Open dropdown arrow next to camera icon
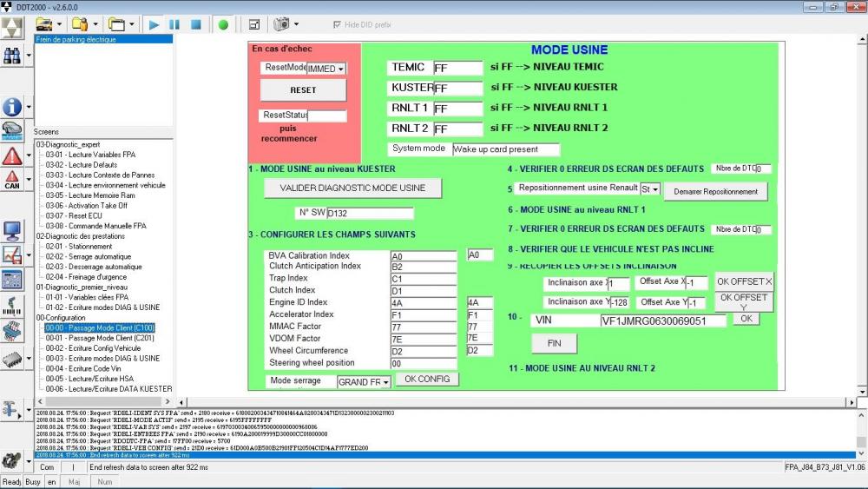 point(296,24)
